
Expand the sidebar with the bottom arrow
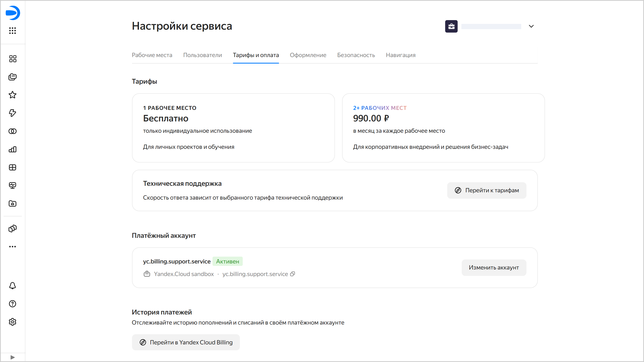click(x=13, y=357)
